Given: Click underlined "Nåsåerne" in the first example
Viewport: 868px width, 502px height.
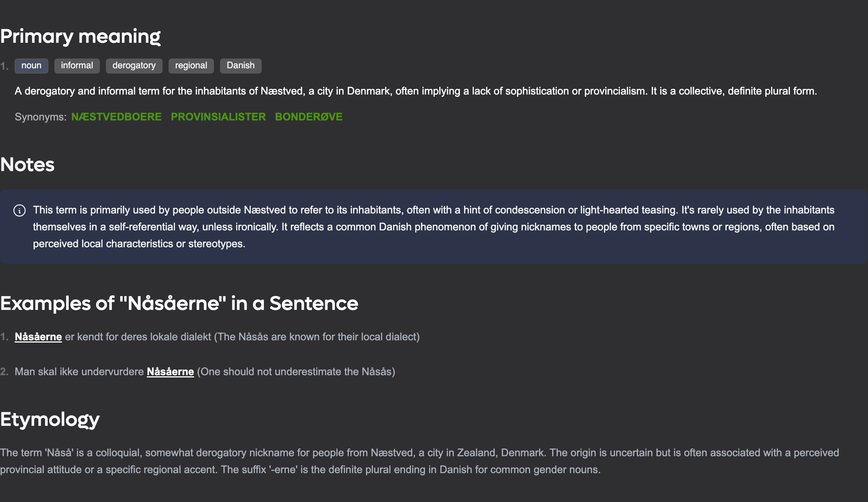Looking at the screenshot, I should coord(38,337).
